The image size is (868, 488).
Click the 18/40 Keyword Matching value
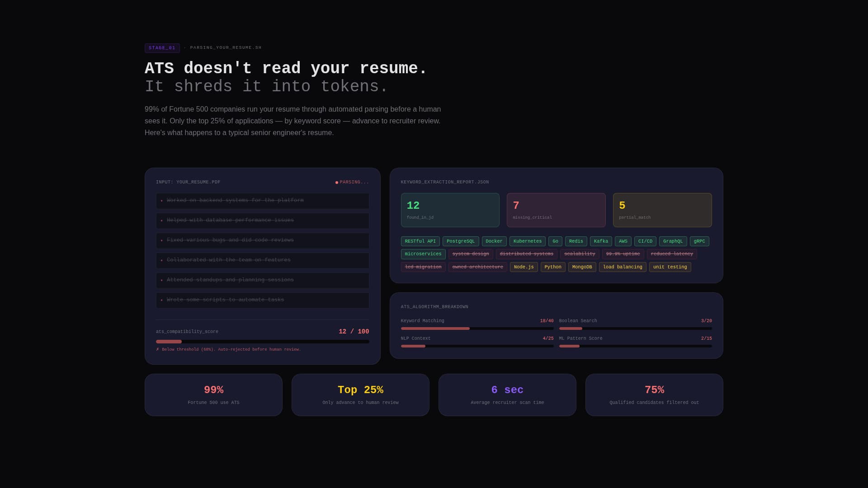point(547,321)
